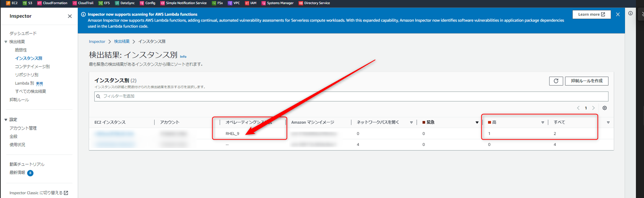Screen dimensions: 644x198
Task: Open CloudFormation service shortcut
Action: (52, 3)
